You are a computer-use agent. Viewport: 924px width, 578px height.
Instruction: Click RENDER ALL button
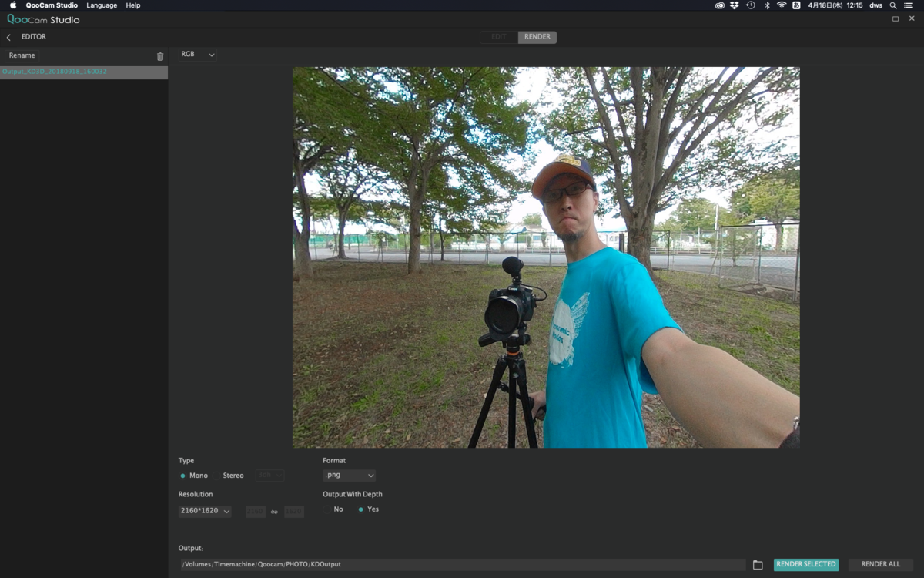point(880,564)
